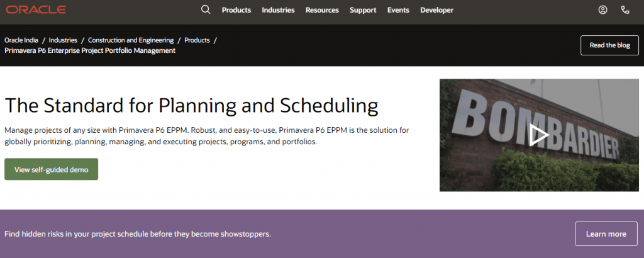Viewport: 644px width, 258px height.
Task: Click The Standard for Planning and Scheduling heading
Action: click(x=191, y=106)
